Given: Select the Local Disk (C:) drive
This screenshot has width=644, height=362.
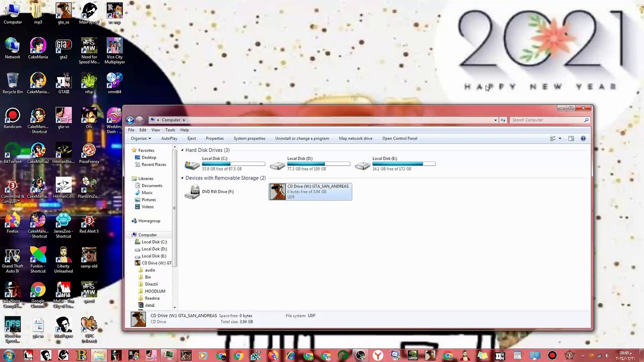Looking at the screenshot, I should [x=225, y=163].
